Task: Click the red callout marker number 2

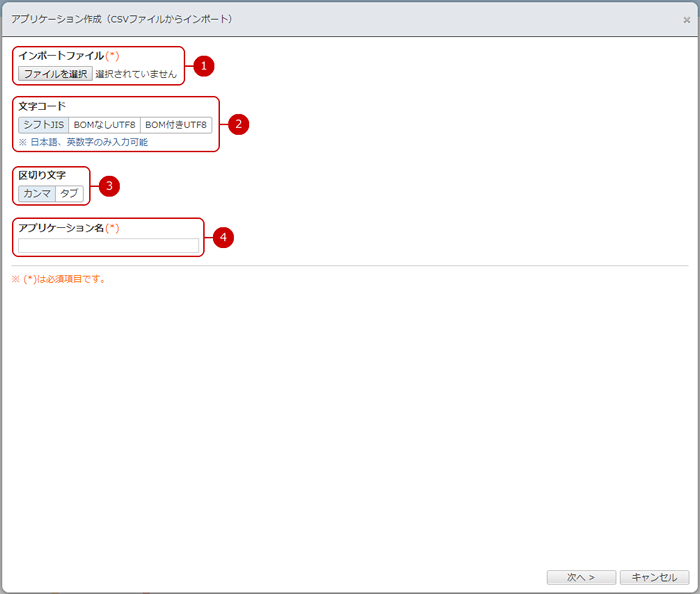Action: click(238, 124)
